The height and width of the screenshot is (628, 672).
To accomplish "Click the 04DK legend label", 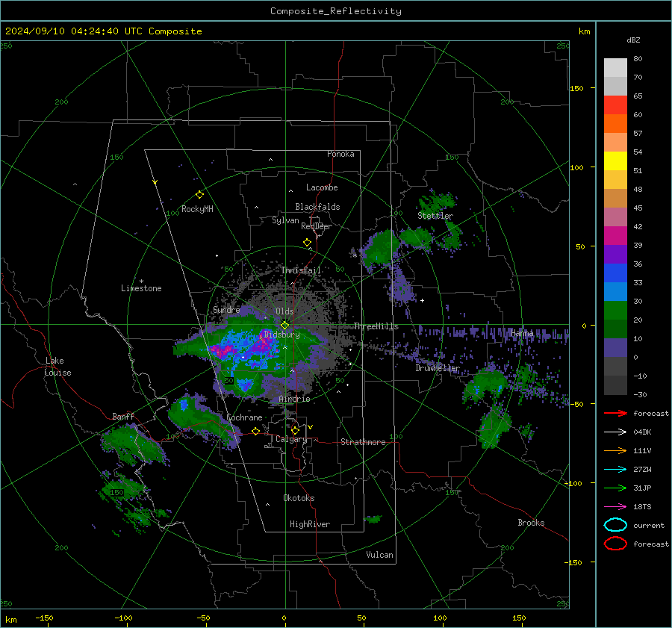I will click(642, 432).
